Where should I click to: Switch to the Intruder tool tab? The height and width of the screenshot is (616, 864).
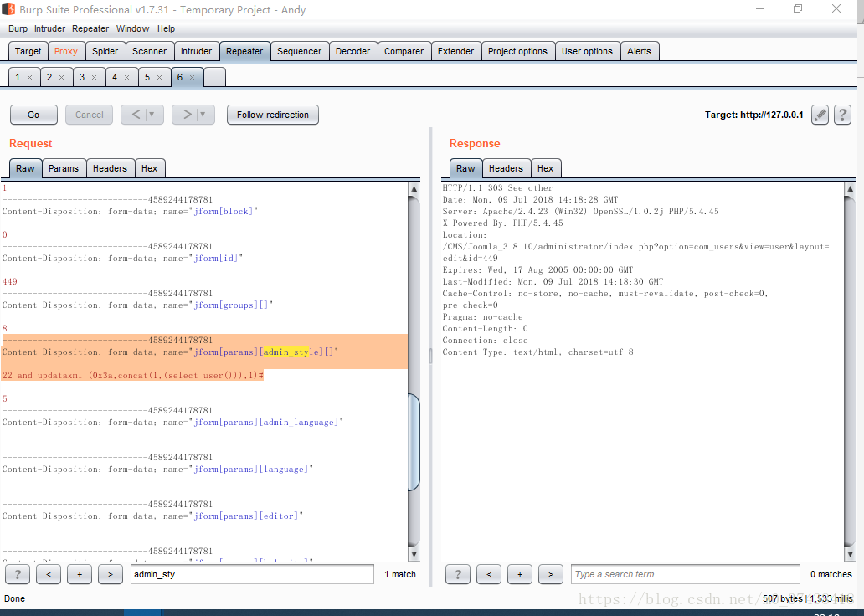pyautogui.click(x=196, y=51)
